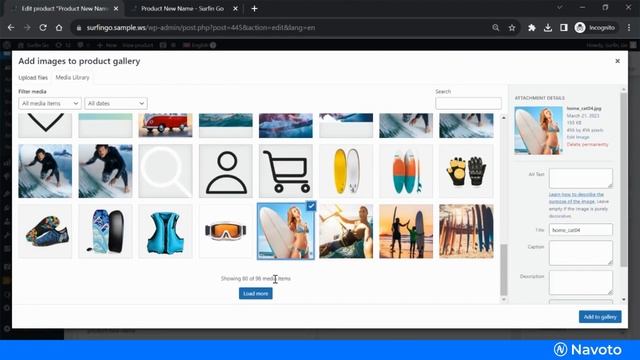Click the browser address bar URL
Image resolution: width=640 pixels, height=360 pixels.
(201, 28)
